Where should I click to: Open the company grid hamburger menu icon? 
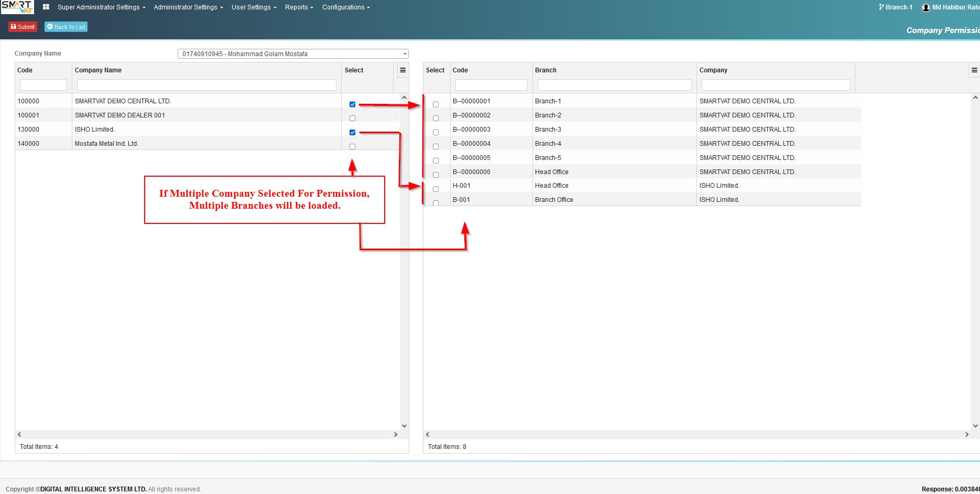point(403,70)
